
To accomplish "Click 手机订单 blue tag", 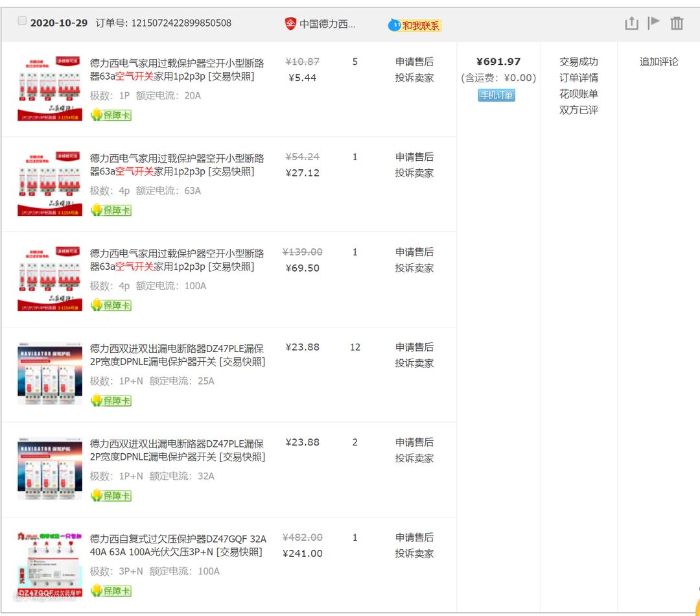I will (x=496, y=95).
